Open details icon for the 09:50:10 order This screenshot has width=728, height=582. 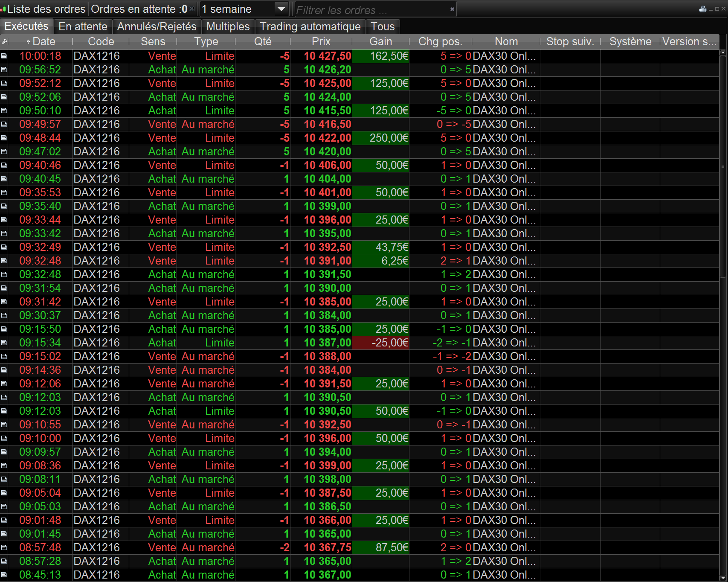click(4, 111)
